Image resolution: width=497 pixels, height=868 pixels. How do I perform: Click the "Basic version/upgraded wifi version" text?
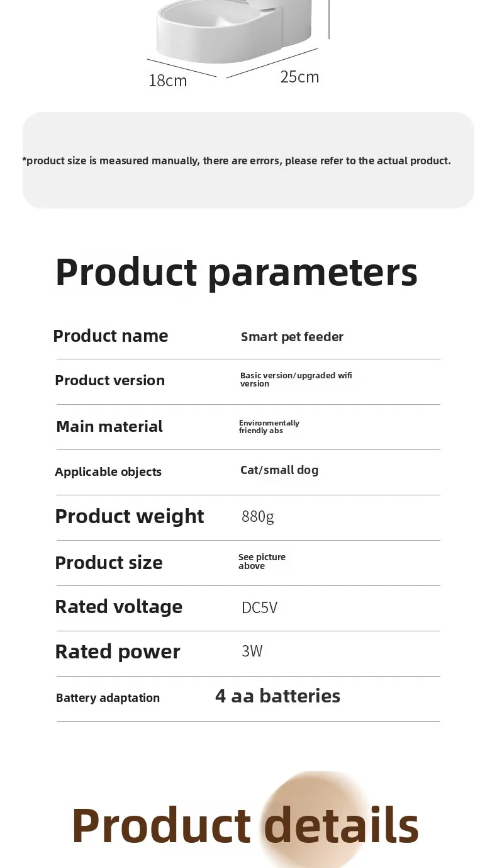(296, 380)
